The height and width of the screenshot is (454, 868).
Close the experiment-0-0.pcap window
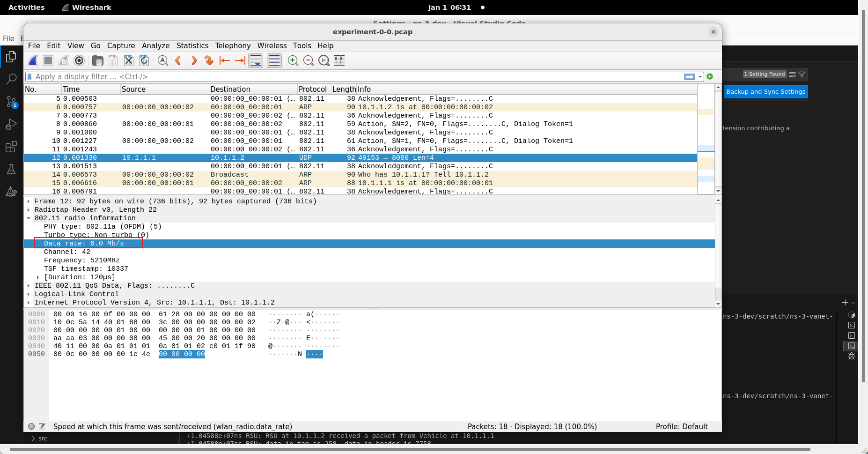point(714,32)
